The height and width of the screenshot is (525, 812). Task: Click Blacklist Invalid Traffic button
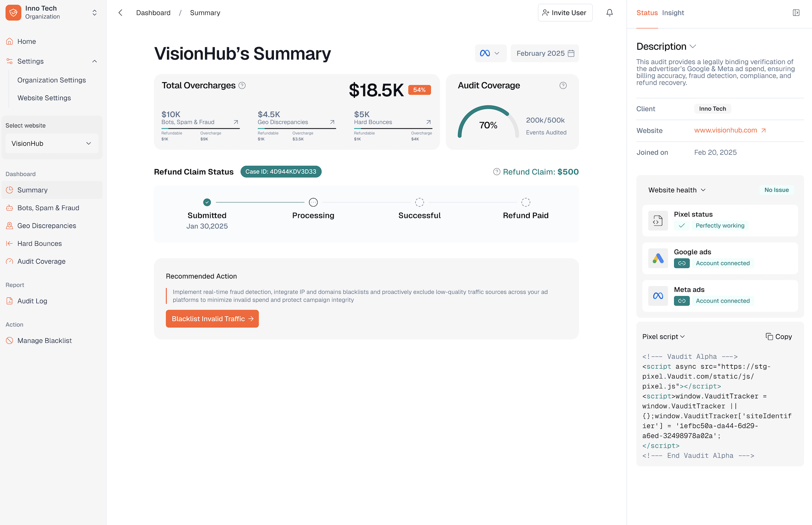tap(212, 319)
